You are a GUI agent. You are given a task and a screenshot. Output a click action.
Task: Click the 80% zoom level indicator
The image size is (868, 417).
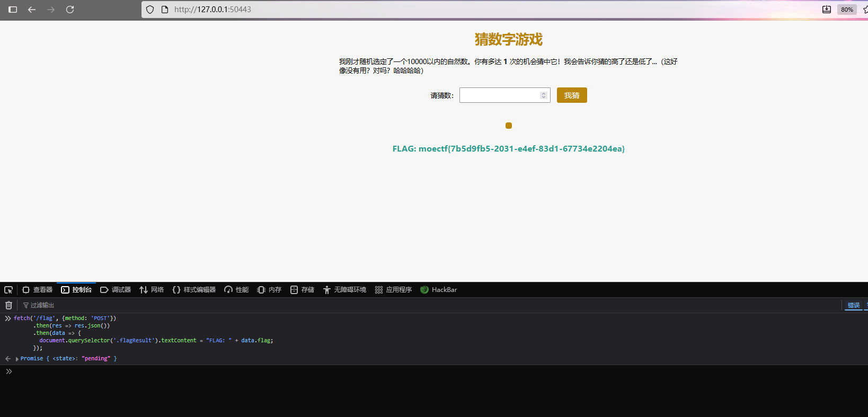pos(847,10)
